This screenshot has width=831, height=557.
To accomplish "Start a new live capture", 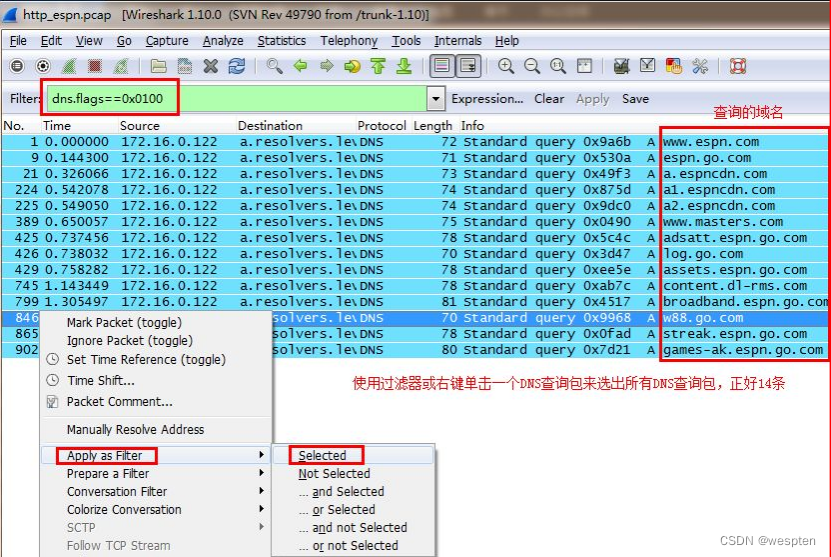I will coord(69,66).
